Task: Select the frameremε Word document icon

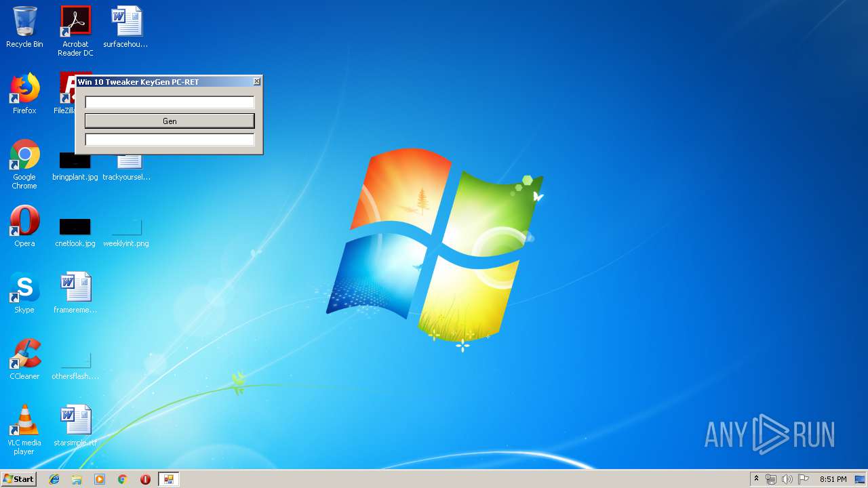Action: [75, 293]
